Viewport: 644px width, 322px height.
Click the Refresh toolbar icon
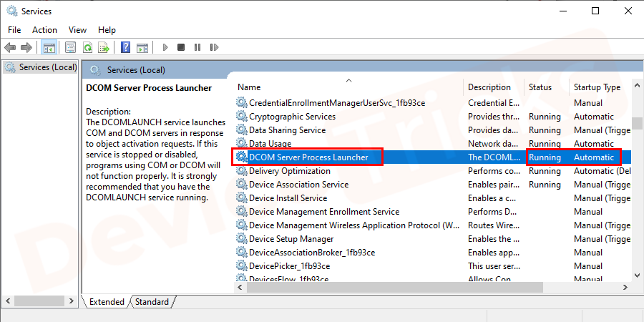click(x=87, y=48)
